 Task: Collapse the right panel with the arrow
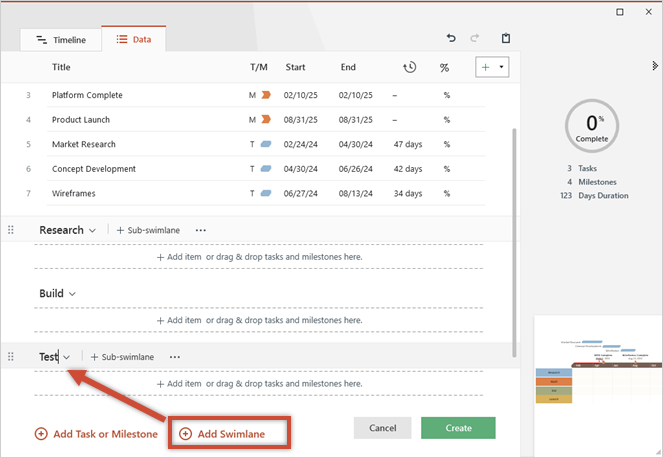click(x=654, y=66)
